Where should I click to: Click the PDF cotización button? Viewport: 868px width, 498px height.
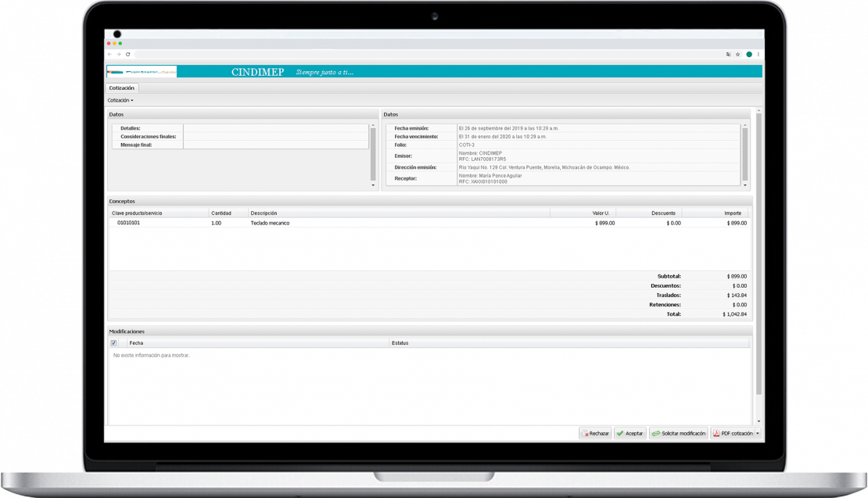click(x=732, y=433)
